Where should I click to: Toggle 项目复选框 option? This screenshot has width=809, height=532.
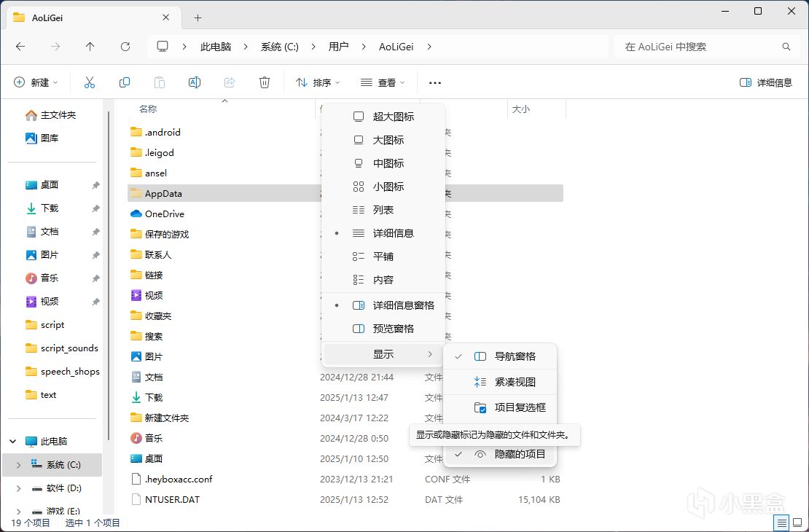(x=500, y=407)
